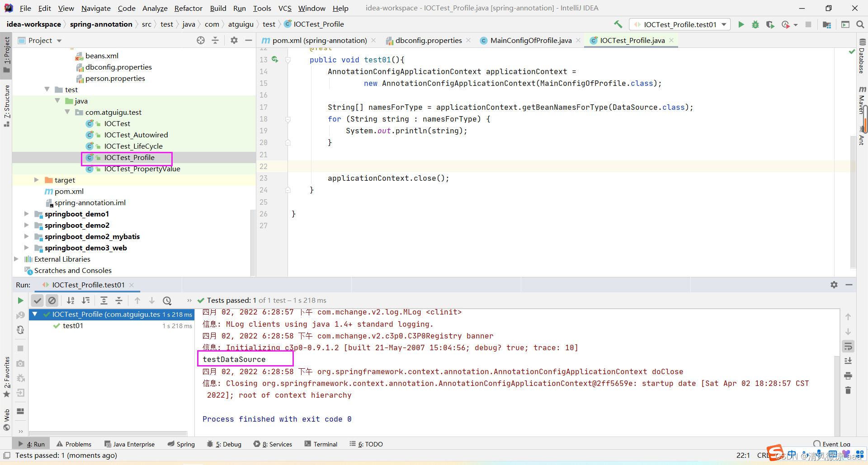Toggle Web tool window stripe
The height and width of the screenshot is (465, 868).
pos(6,419)
